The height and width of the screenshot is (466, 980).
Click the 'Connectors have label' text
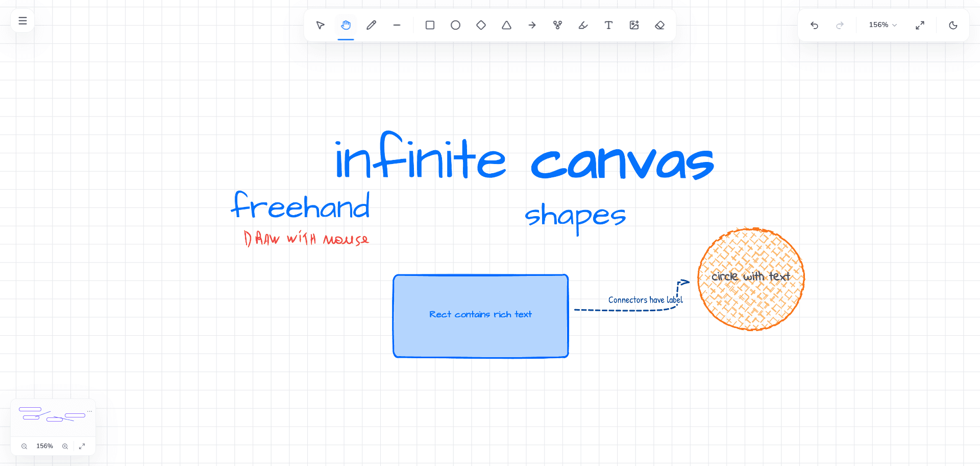pyautogui.click(x=645, y=300)
